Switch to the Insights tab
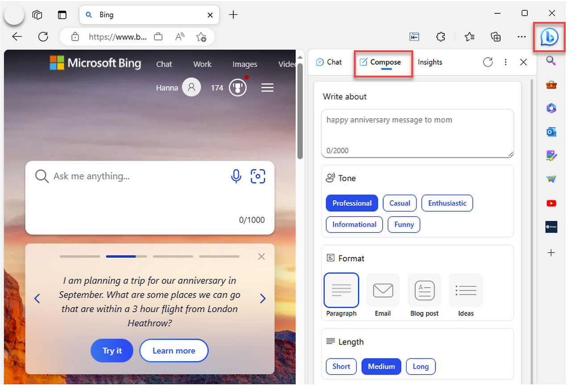 click(430, 62)
